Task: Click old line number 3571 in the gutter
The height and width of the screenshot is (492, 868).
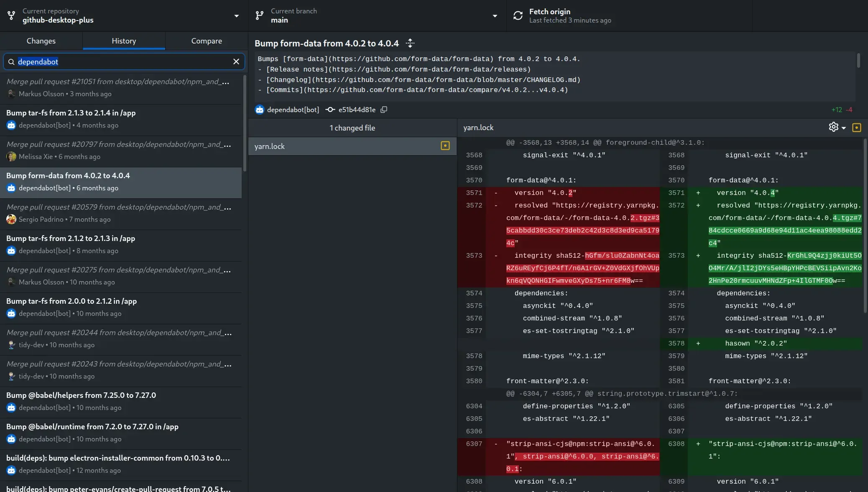Action: 474,193
